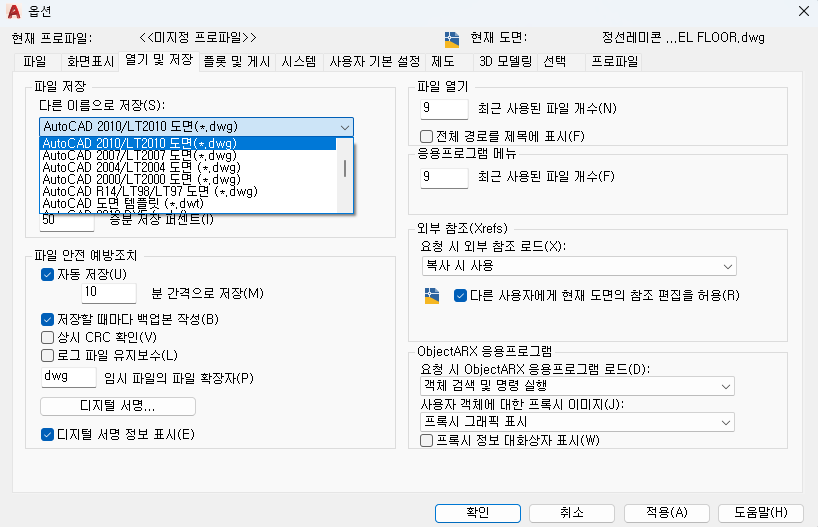Enable 상시 CRC 확인 checkbox

[x=47, y=338]
